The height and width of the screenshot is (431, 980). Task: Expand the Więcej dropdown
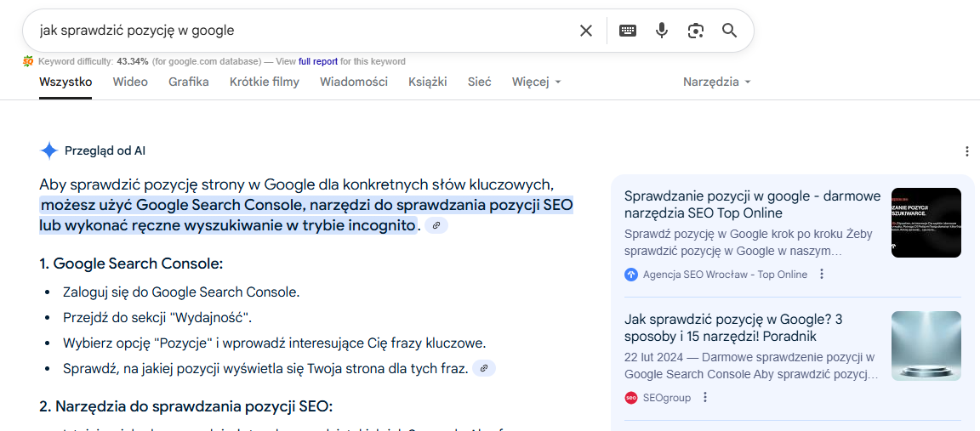(536, 82)
